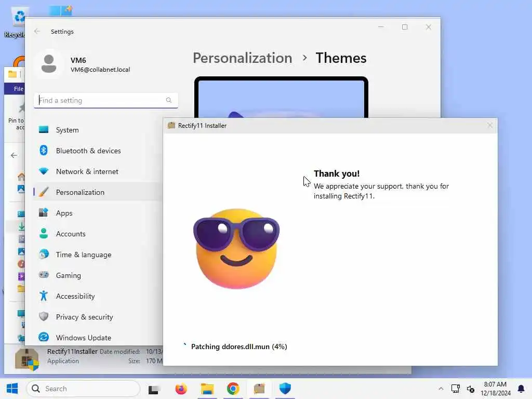Image resolution: width=532 pixels, height=399 pixels.
Task: Switch to Rectify11 installer taskbar icon
Action: pos(259,389)
